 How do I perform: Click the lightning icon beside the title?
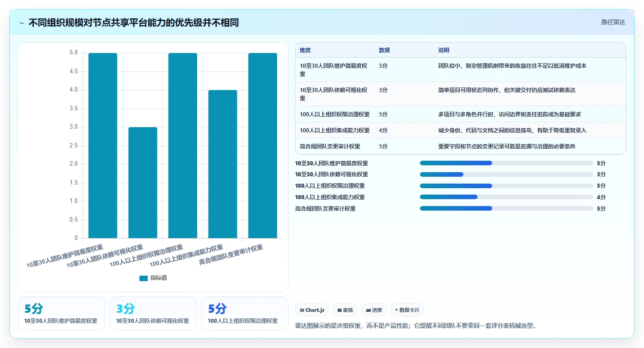click(22, 23)
